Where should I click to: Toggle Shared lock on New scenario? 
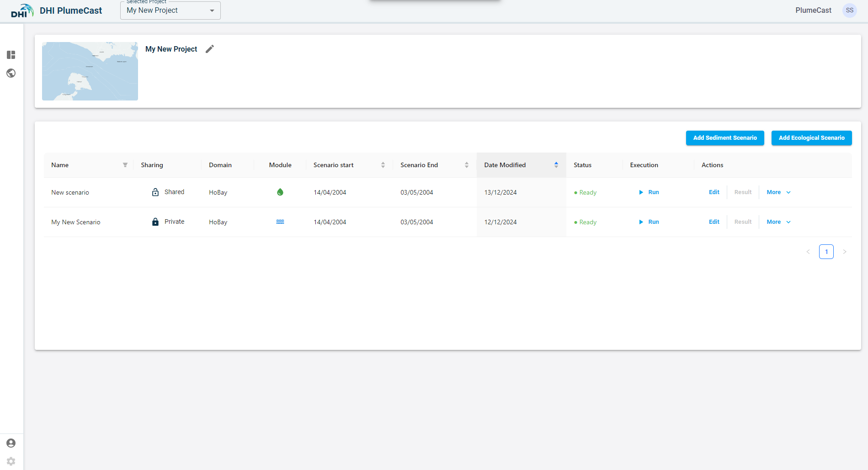155,192
